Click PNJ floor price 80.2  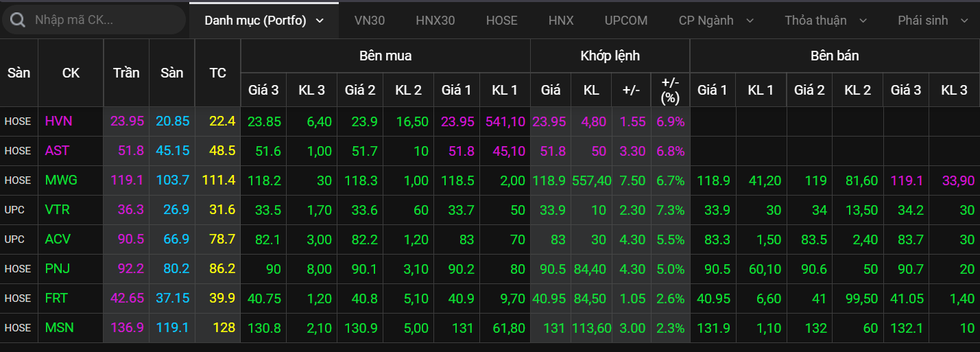point(176,269)
